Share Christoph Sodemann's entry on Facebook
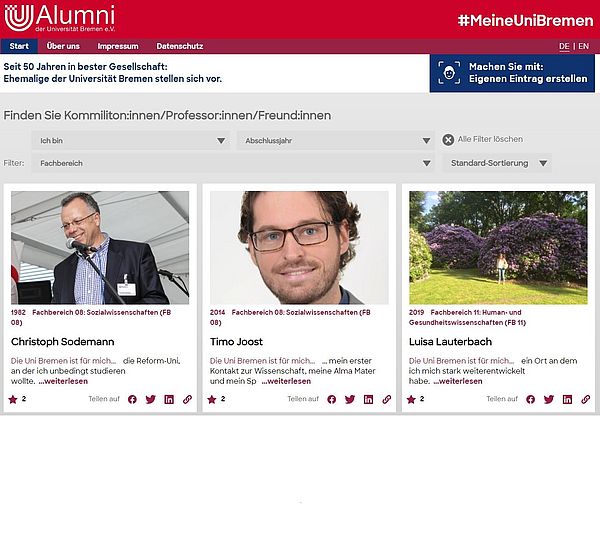The width and height of the screenshot is (600, 554). [132, 399]
